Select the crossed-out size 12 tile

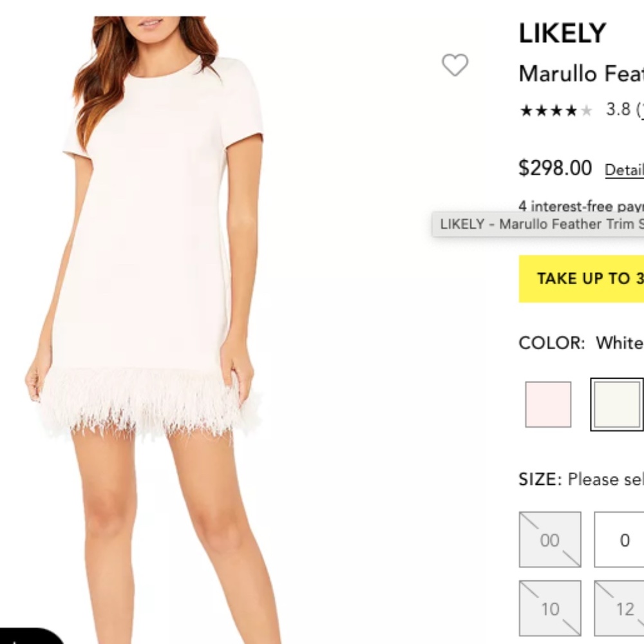(x=623, y=607)
